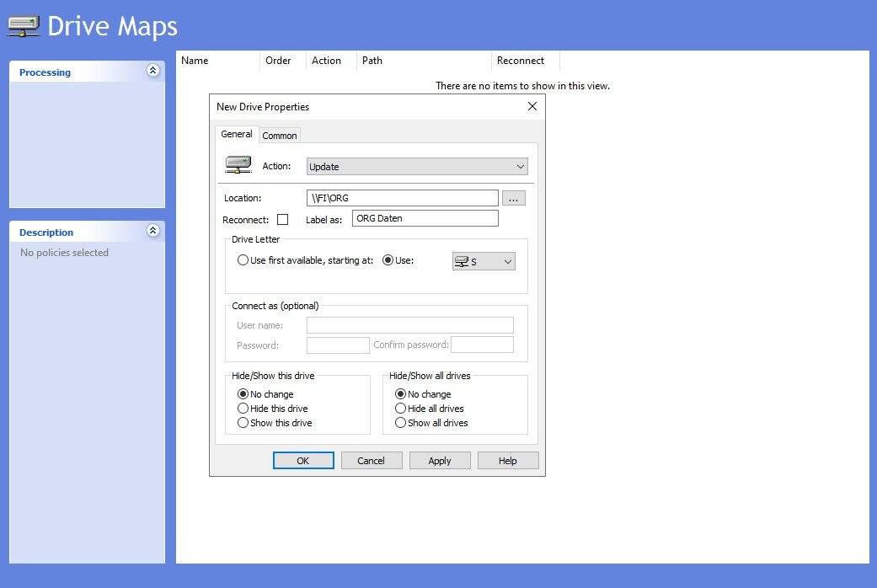Viewport: 877px width, 588px height.
Task: Choose 'Show all drives' option
Action: 401,423
